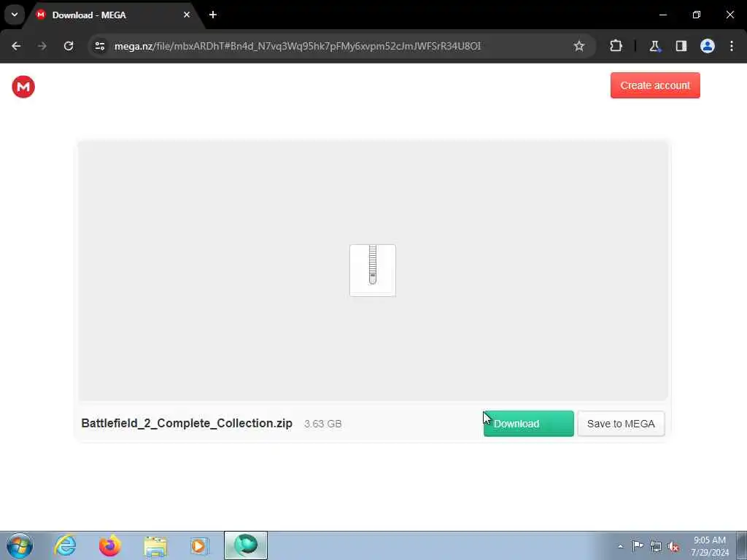This screenshot has height=560, width=747.
Task: Open the network status tray icon
Action: (656, 546)
